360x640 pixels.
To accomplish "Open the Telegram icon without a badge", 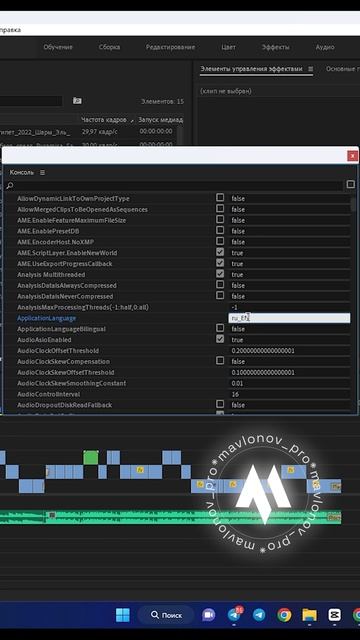I will click(259, 615).
